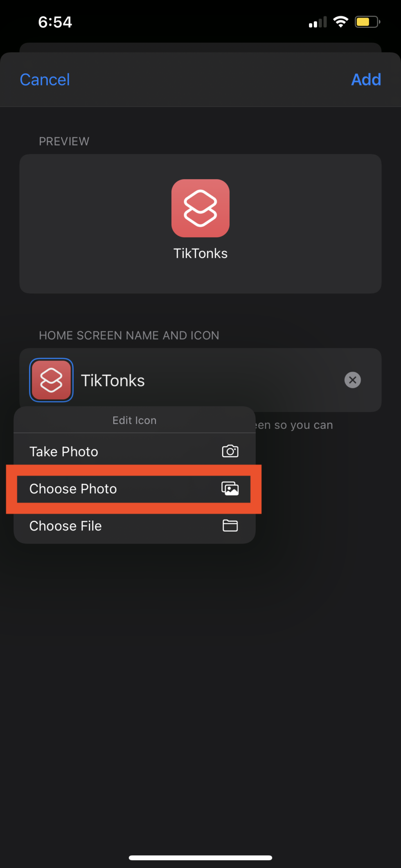The image size is (401, 868).
Task: Cancel adding shortcut to home screen
Action: click(x=45, y=80)
